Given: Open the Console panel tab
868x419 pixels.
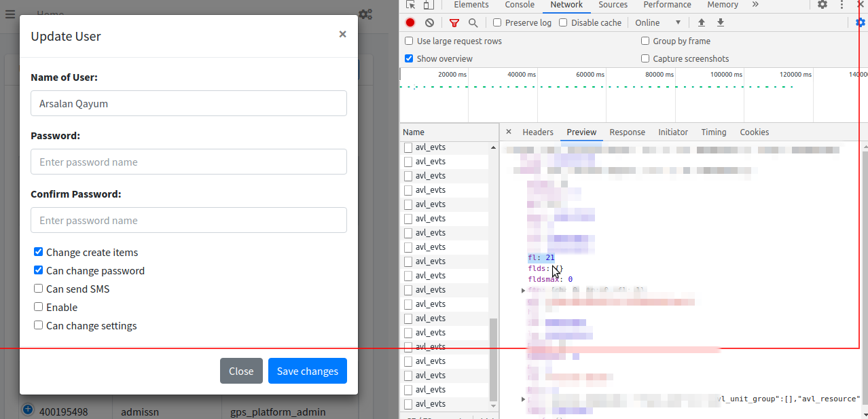Looking at the screenshot, I should pyautogui.click(x=520, y=5).
